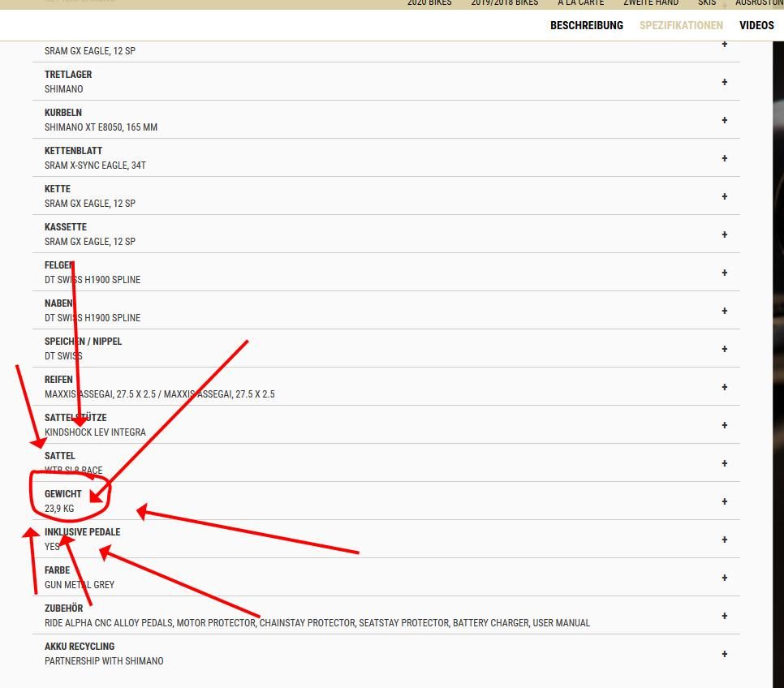Switch to the Beschreibung tab

coord(586,25)
